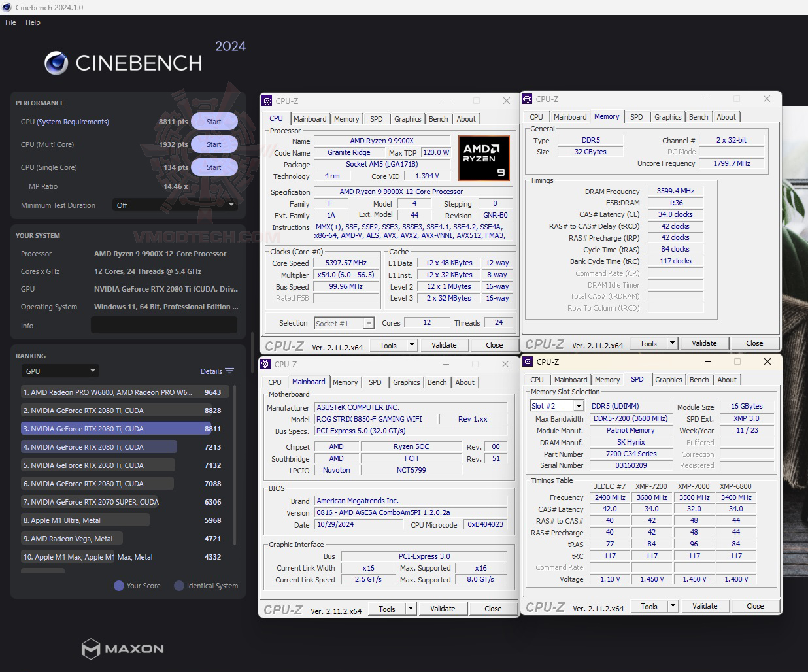
Task: Select the Your Score radio button
Action: (x=118, y=586)
